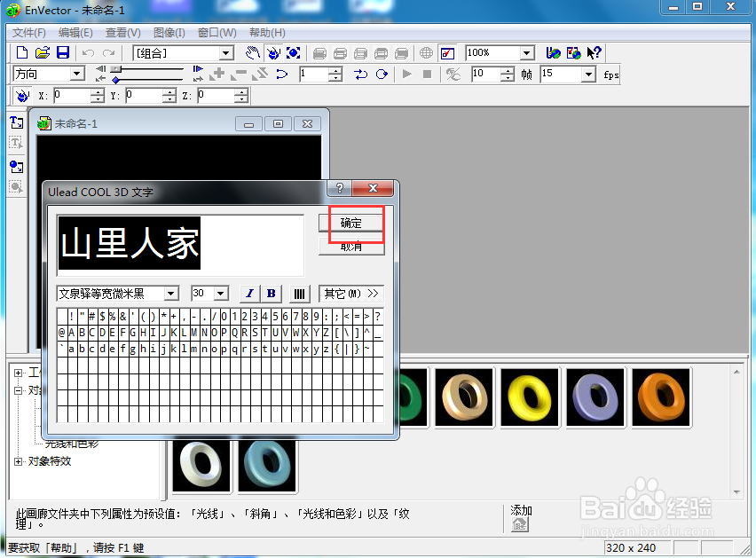Open the 窗口(W) menu
The height and width of the screenshot is (558, 756).
pyautogui.click(x=217, y=33)
